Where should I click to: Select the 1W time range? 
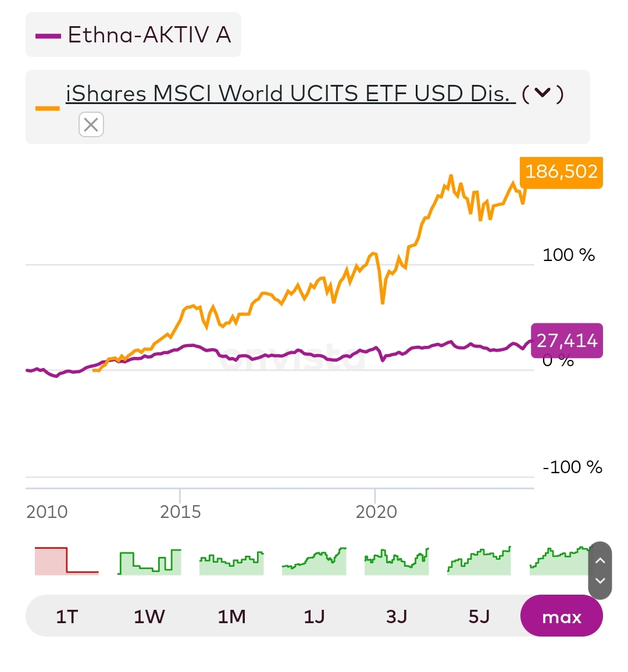tap(149, 616)
